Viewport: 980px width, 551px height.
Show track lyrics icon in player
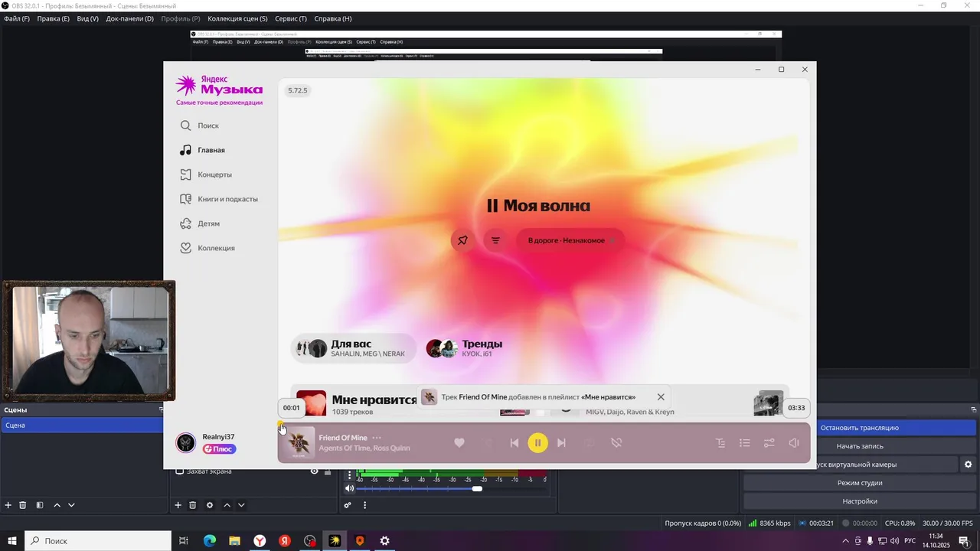[x=720, y=443]
